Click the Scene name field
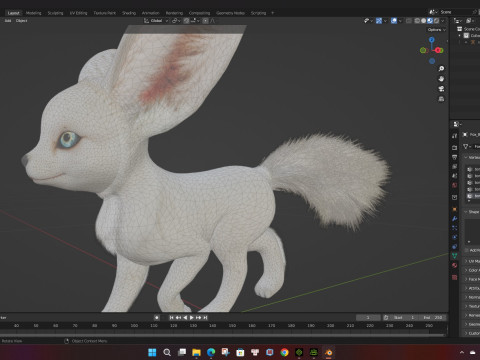Viewport: 480px width, 360px height. tap(454, 12)
